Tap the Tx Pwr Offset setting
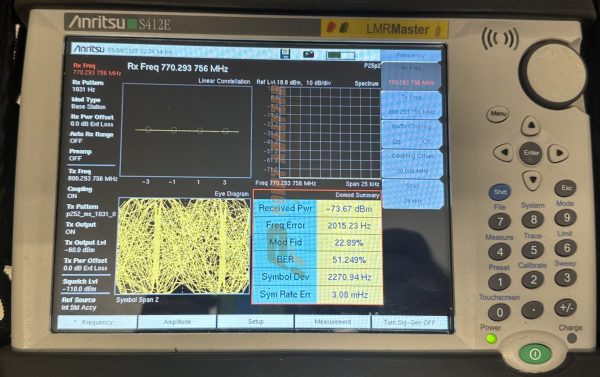Screen dimensions: 600x377 (x=85, y=264)
